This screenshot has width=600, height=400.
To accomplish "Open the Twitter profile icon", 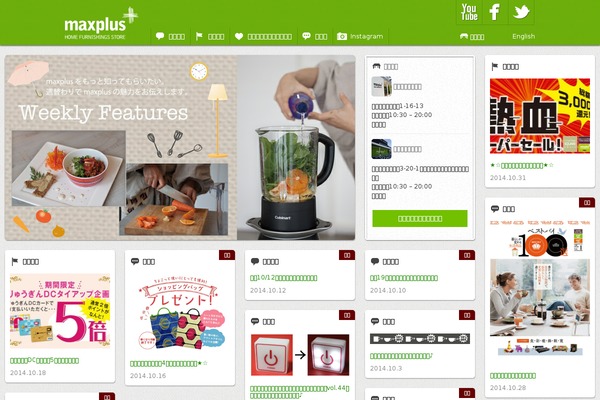I will click(521, 12).
